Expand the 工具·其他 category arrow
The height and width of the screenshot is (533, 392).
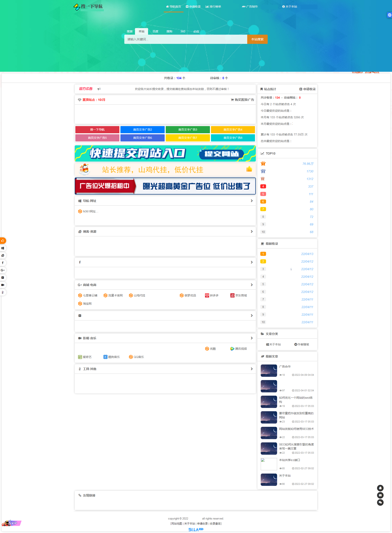point(252,369)
